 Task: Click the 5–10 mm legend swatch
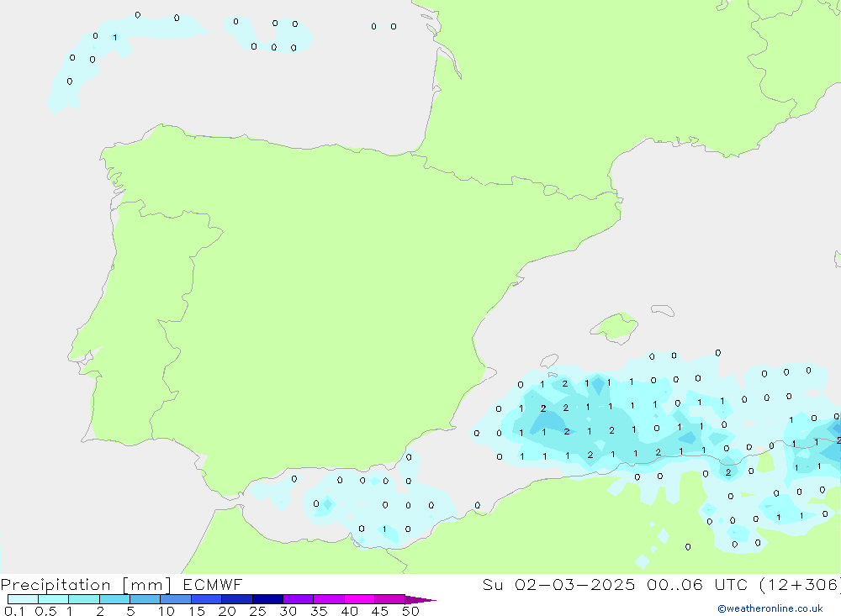pyautogui.click(x=145, y=599)
